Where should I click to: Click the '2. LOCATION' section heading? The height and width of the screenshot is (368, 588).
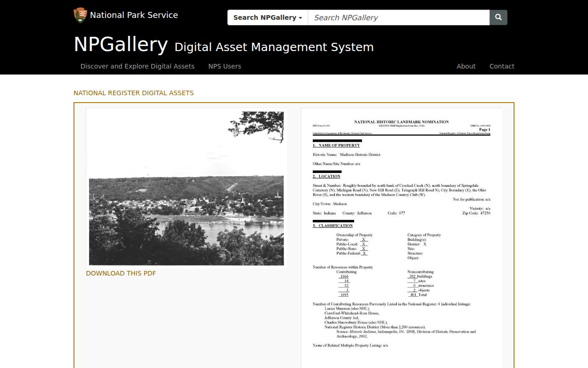tap(327, 176)
